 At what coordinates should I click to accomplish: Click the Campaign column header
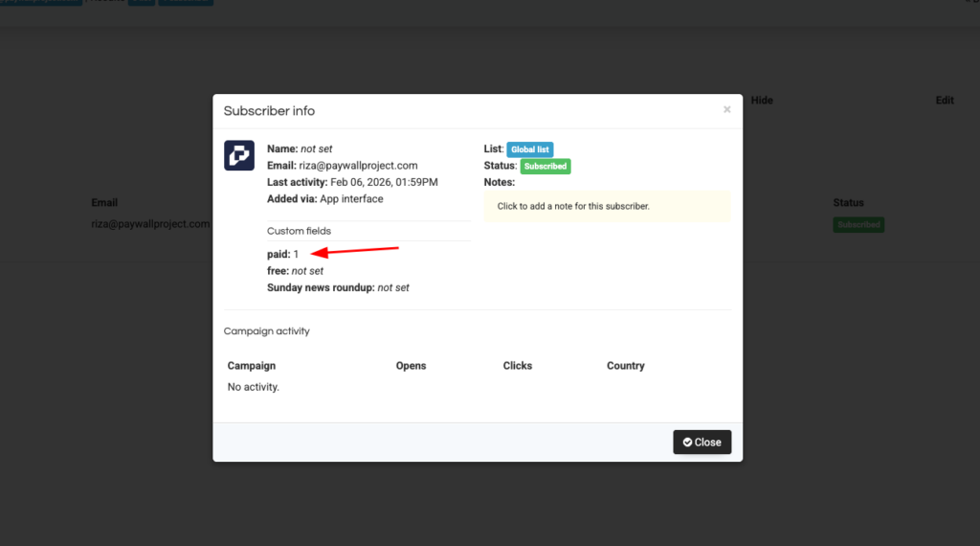point(252,366)
